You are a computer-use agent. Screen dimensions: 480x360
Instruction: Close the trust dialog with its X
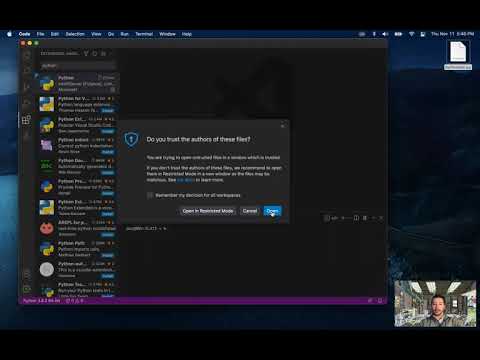pyautogui.click(x=283, y=126)
